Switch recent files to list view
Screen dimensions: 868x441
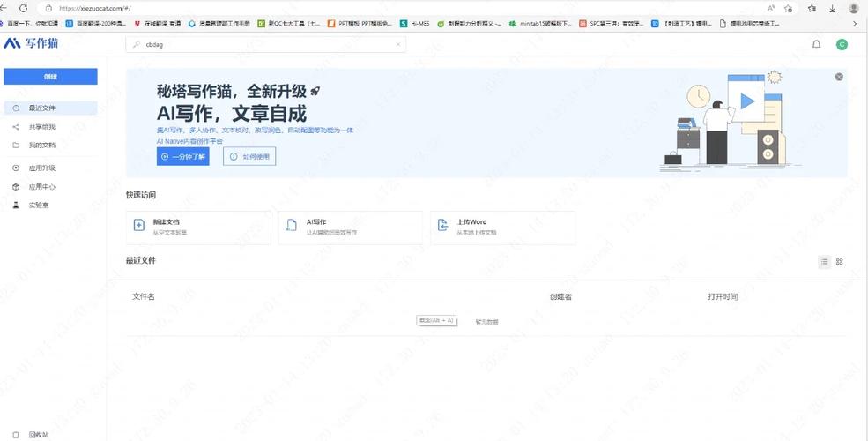coord(824,262)
